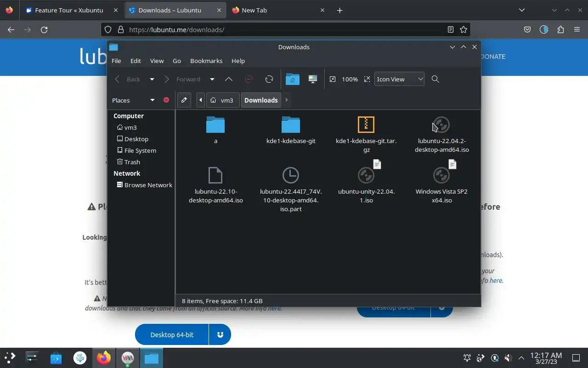Image resolution: width=588 pixels, height=368 pixels.
Task: Click vm3 path bar button
Action: pyautogui.click(x=222, y=100)
